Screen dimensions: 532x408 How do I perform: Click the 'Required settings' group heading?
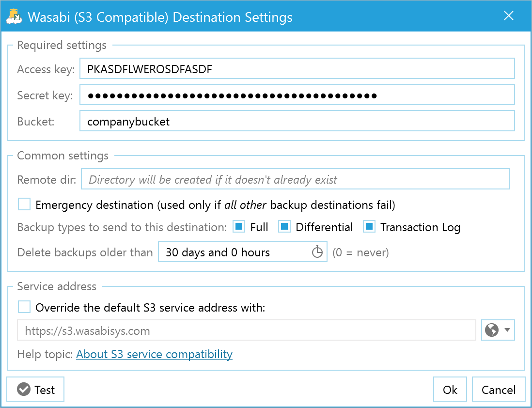62,45
